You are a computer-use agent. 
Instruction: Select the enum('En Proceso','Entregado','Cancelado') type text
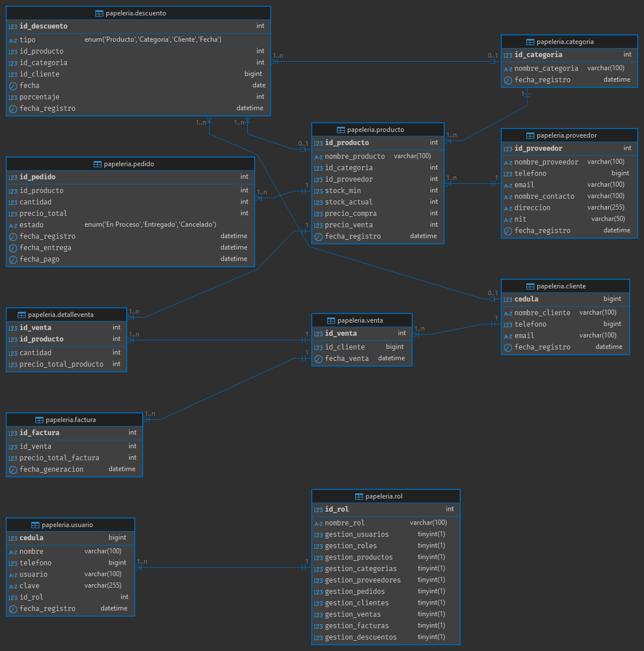(x=150, y=224)
